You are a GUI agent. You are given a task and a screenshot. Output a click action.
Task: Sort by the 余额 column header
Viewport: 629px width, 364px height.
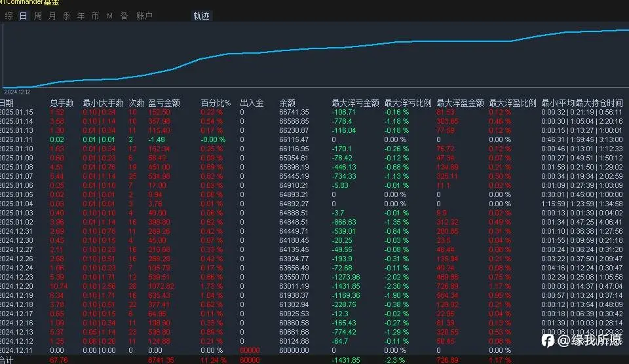point(287,103)
